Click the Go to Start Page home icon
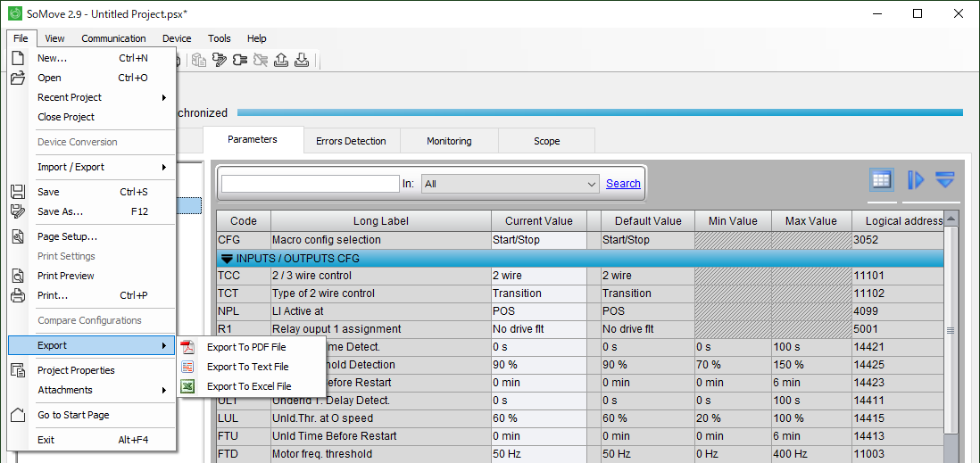The height and width of the screenshot is (463, 980). [18, 415]
